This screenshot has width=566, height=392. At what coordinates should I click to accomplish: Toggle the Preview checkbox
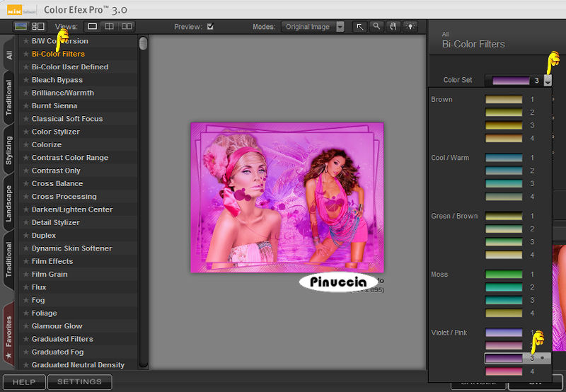tap(210, 26)
